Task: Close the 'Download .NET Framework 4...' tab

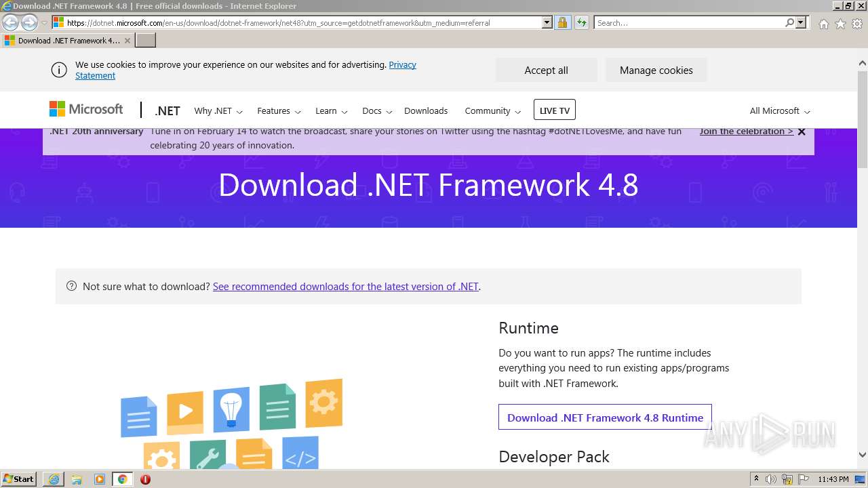Action: point(127,41)
